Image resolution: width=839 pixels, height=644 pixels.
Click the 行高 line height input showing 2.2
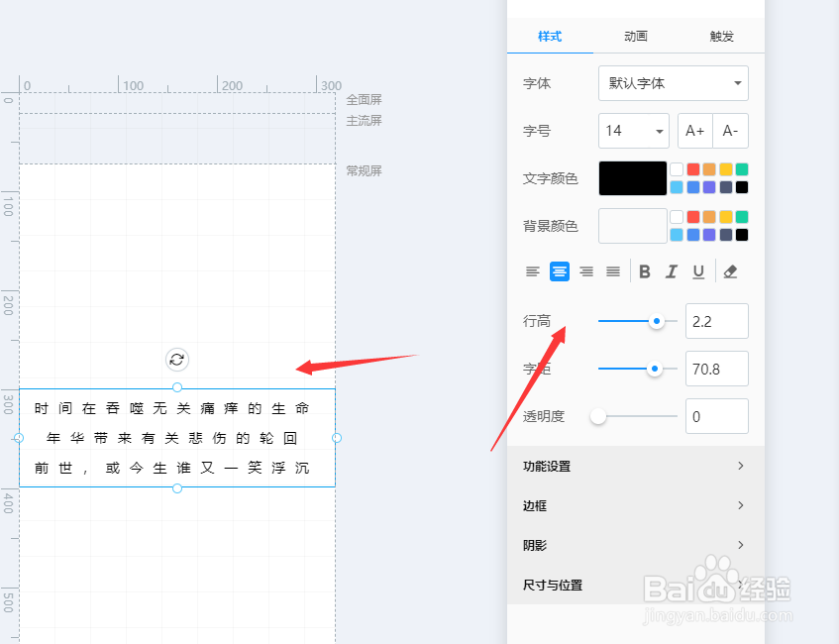(x=716, y=321)
